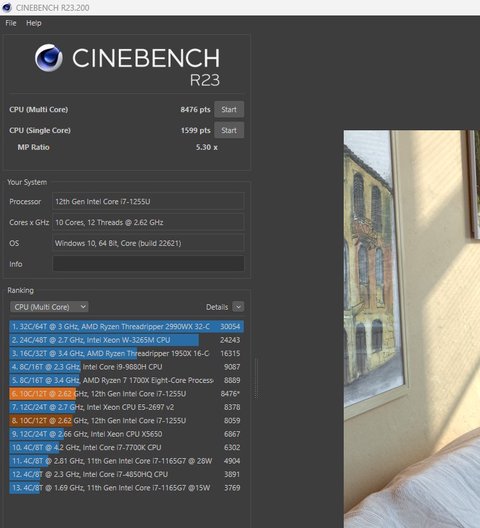Select ranking row 4 Core i9-9880H
480x528 pixels.
(x=127, y=367)
